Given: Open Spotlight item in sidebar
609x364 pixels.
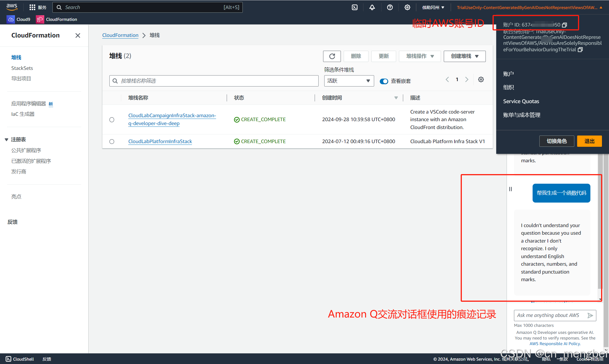Looking at the screenshot, I should pyautogui.click(x=16, y=197).
